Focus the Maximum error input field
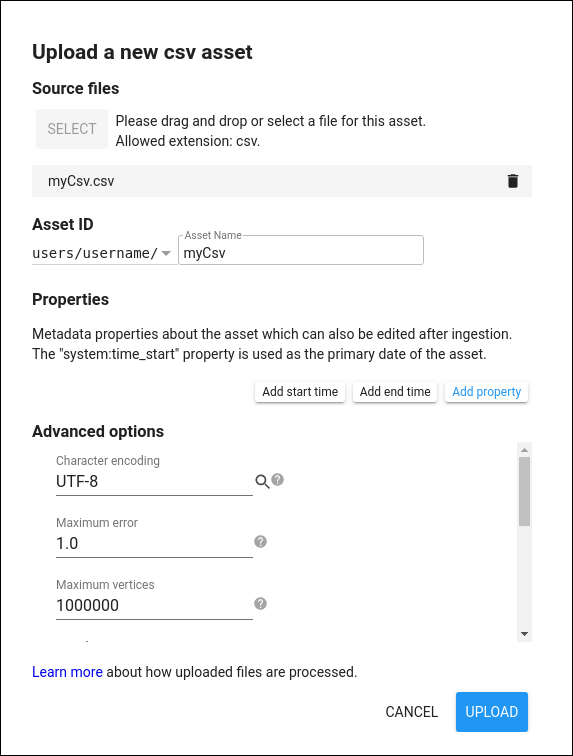573x756 pixels. tap(154, 544)
